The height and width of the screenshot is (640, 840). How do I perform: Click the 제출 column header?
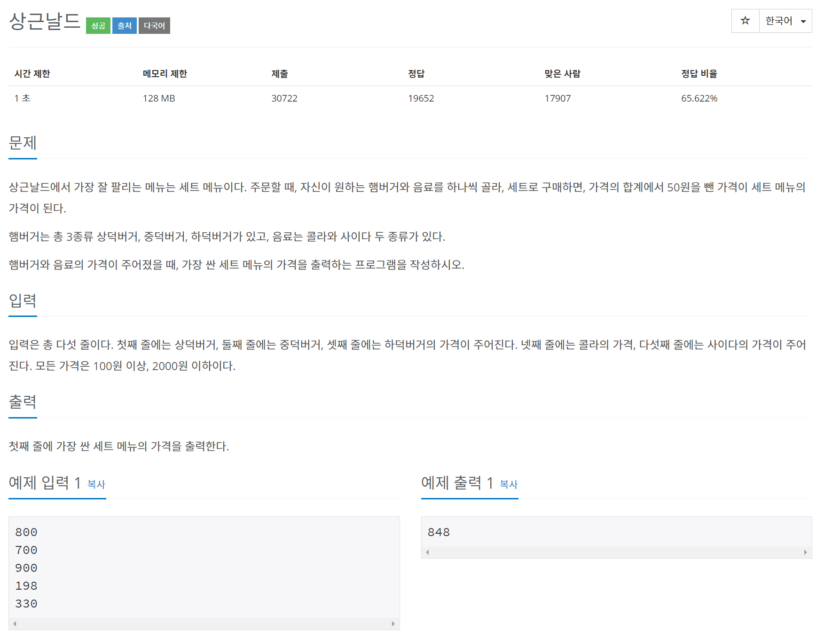(280, 74)
